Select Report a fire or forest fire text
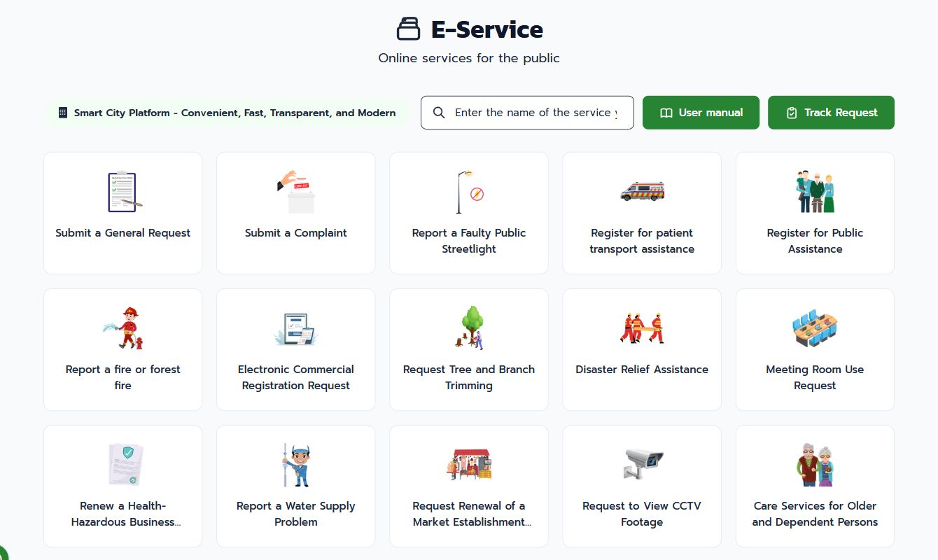 tap(123, 377)
